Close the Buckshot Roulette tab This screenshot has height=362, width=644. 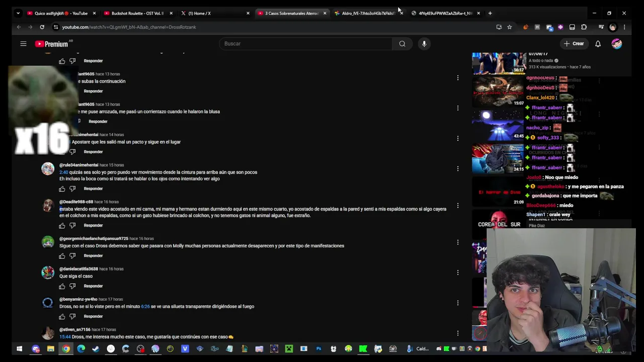[171, 13]
